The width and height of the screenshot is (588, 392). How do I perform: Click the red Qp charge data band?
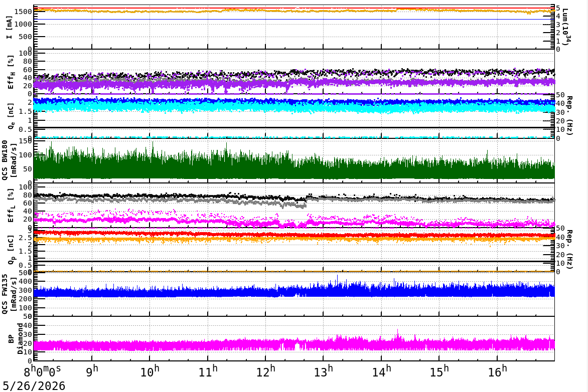[x=293, y=234]
